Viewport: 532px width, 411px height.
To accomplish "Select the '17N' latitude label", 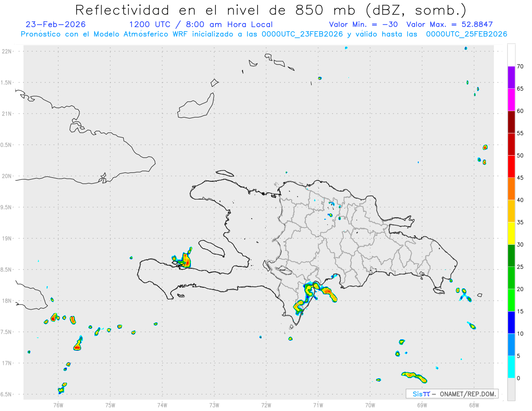I will [8, 363].
